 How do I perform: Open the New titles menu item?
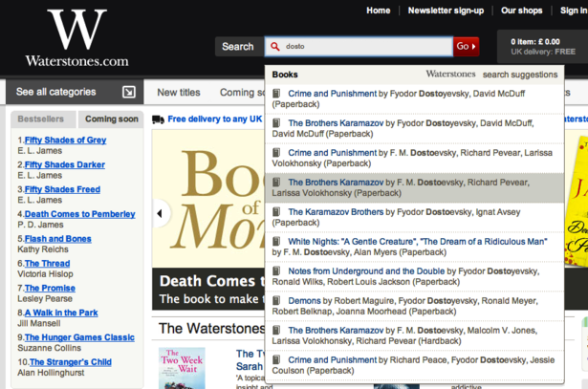179,93
